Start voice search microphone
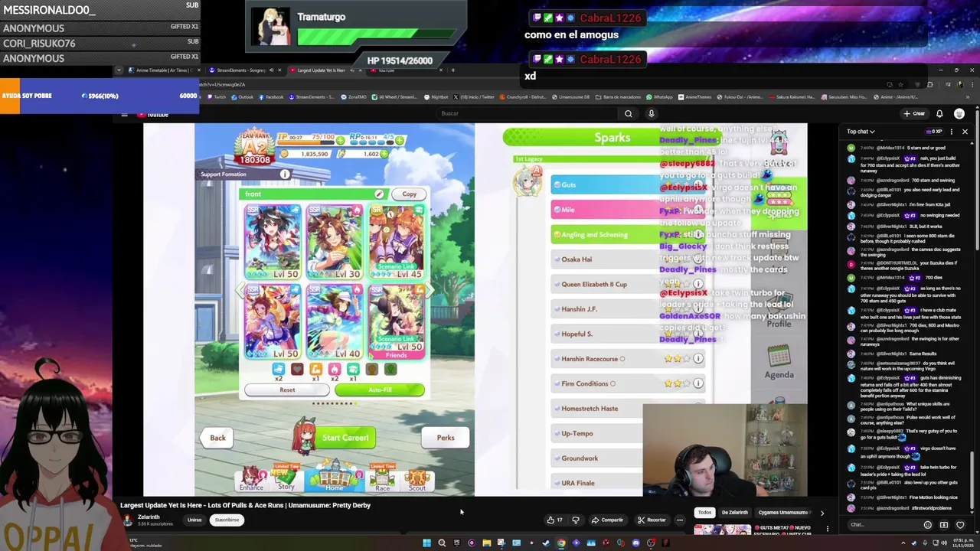This screenshot has height=551, width=980. pos(652,113)
